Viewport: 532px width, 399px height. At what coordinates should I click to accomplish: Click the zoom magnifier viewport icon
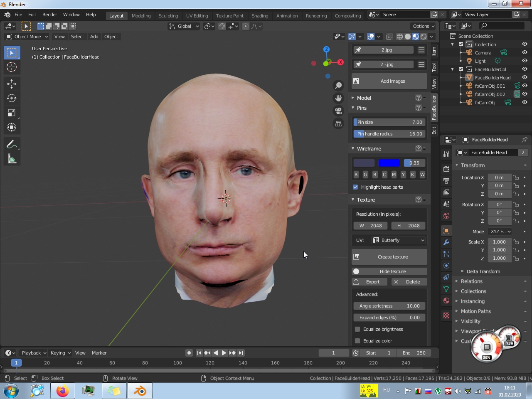click(338, 85)
